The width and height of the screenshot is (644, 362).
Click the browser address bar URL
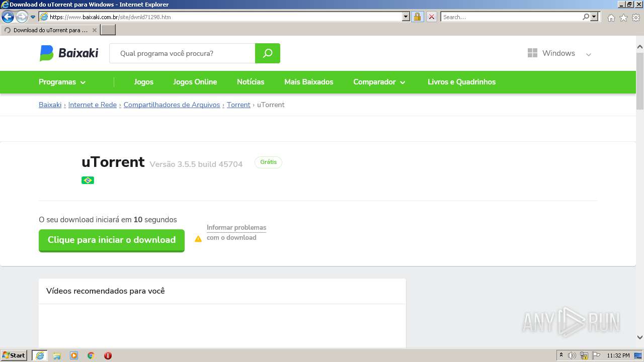pyautogui.click(x=221, y=17)
